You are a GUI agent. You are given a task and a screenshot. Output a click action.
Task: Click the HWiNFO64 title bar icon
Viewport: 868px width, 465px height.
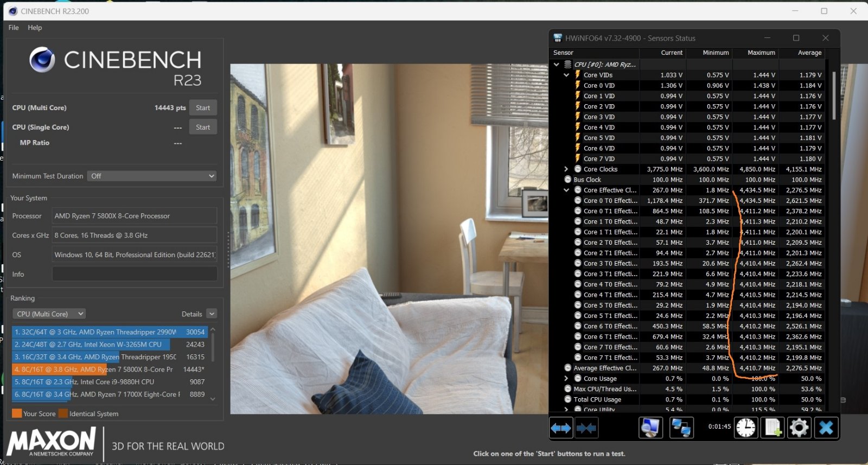coord(558,38)
